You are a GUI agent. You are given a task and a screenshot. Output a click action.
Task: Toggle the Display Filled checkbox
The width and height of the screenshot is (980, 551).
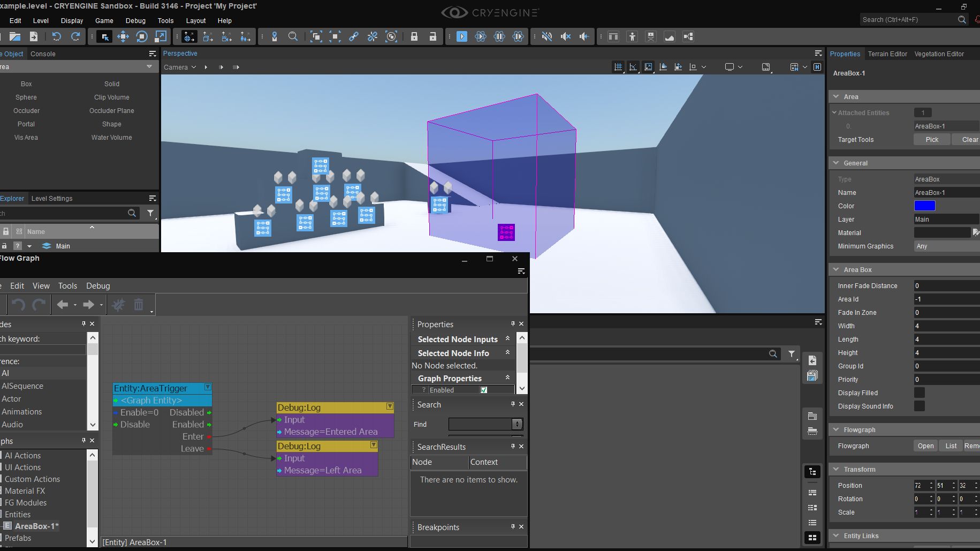tap(920, 393)
